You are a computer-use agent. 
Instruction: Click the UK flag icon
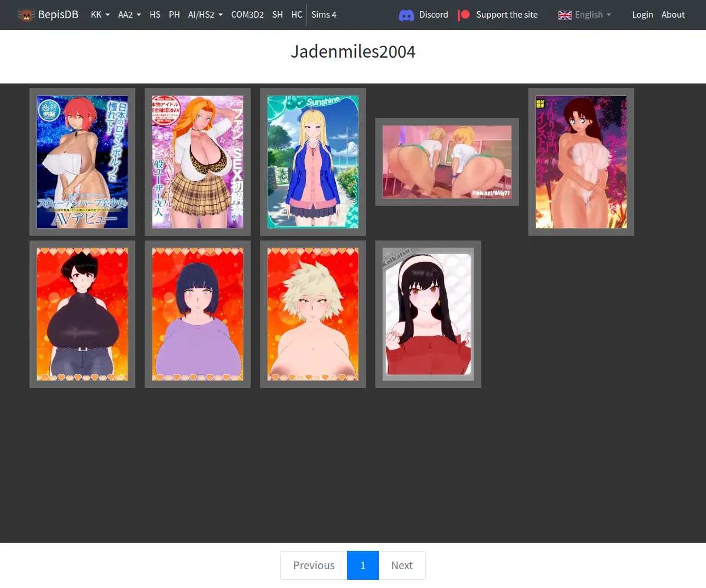click(565, 15)
